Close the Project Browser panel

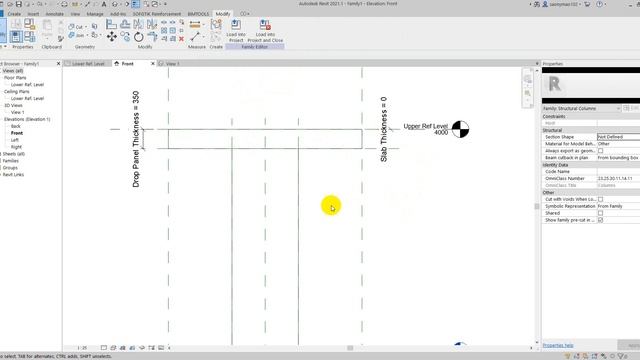point(58,64)
